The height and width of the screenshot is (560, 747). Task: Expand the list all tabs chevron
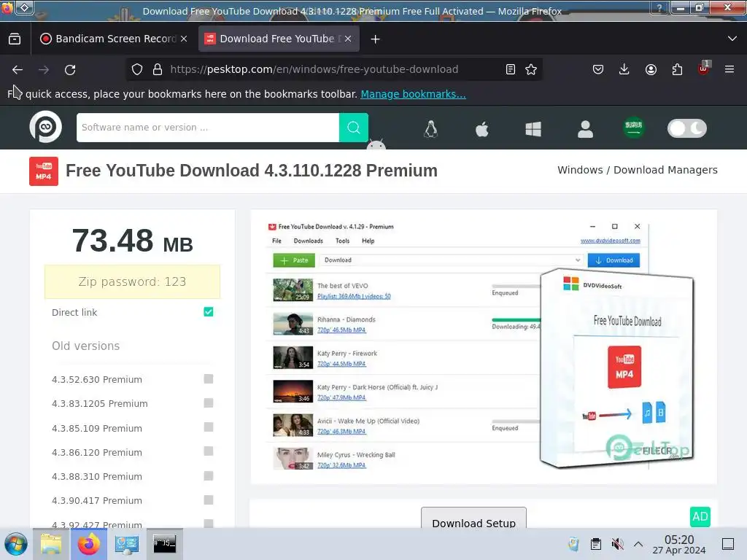732,39
